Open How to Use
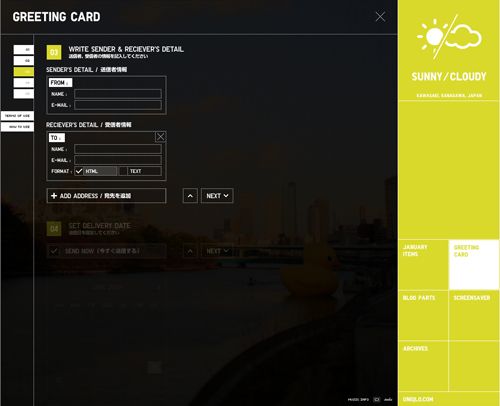Viewport: 500px width, 406px height. pos(17,127)
